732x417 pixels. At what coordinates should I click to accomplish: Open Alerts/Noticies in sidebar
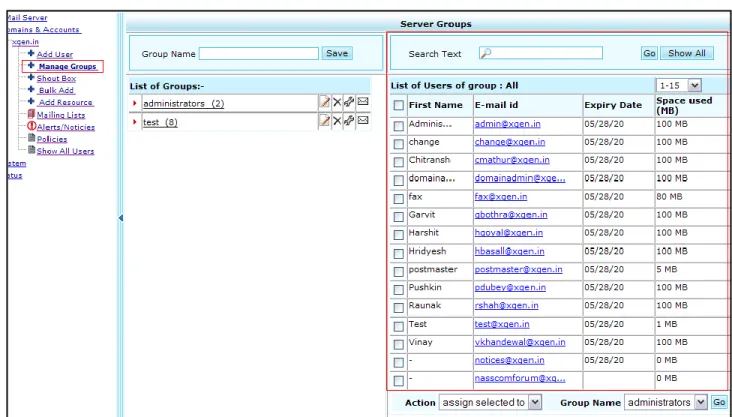[66, 127]
